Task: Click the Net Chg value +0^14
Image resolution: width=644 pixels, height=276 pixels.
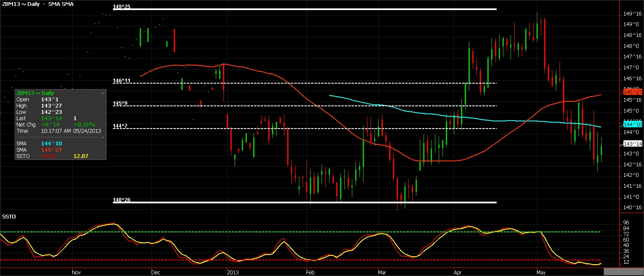Action: [x=50, y=125]
